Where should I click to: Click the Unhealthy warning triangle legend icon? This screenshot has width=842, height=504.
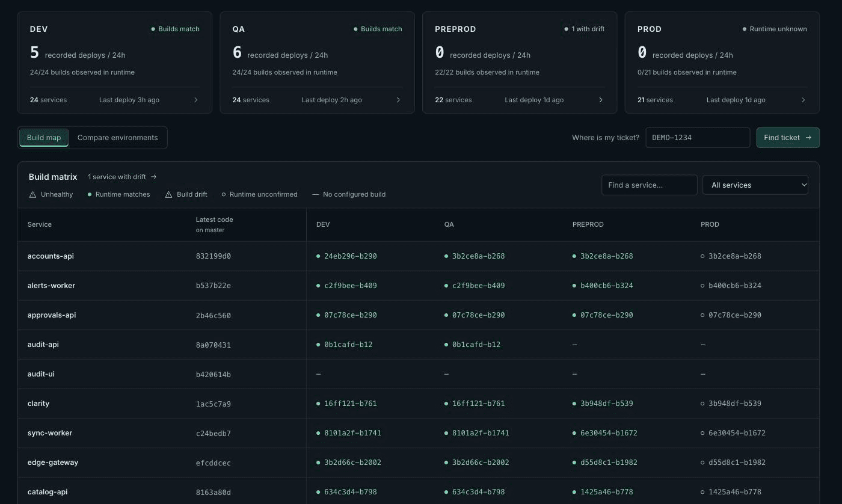[32, 194]
